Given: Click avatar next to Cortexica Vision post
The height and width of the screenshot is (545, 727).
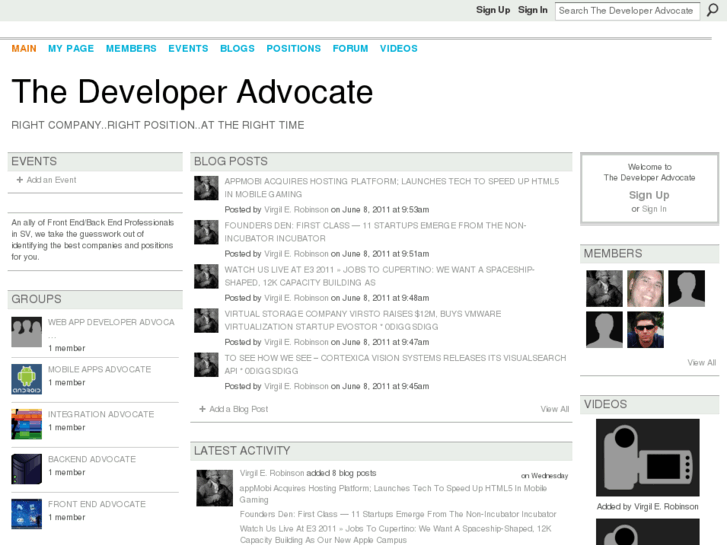Looking at the screenshot, I should click(x=206, y=365).
